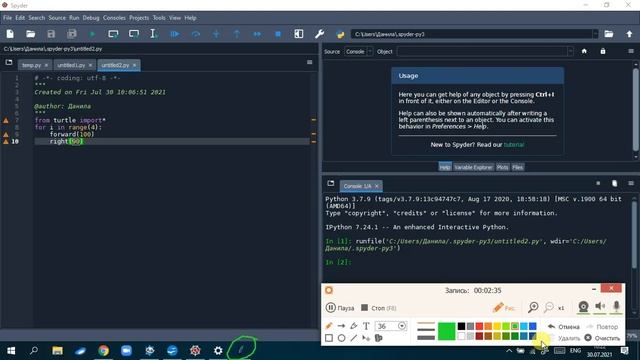Run selection or current line icon
This screenshot has width=640, height=360.
coord(154,34)
